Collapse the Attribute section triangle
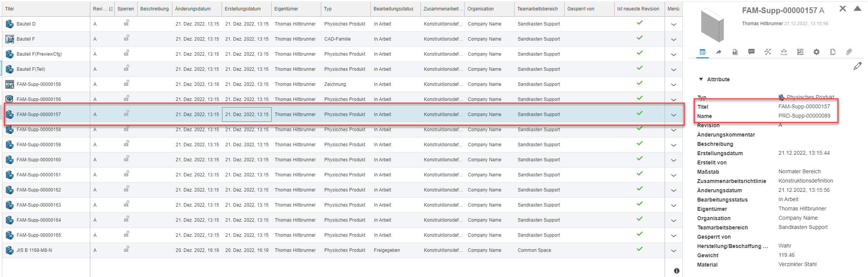Image resolution: width=868 pixels, height=277 pixels. tap(701, 79)
